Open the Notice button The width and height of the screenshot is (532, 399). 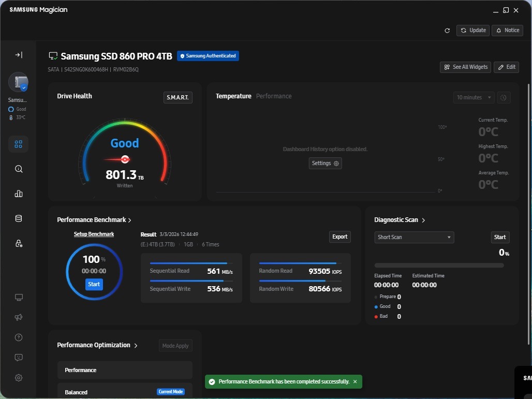[508, 30]
